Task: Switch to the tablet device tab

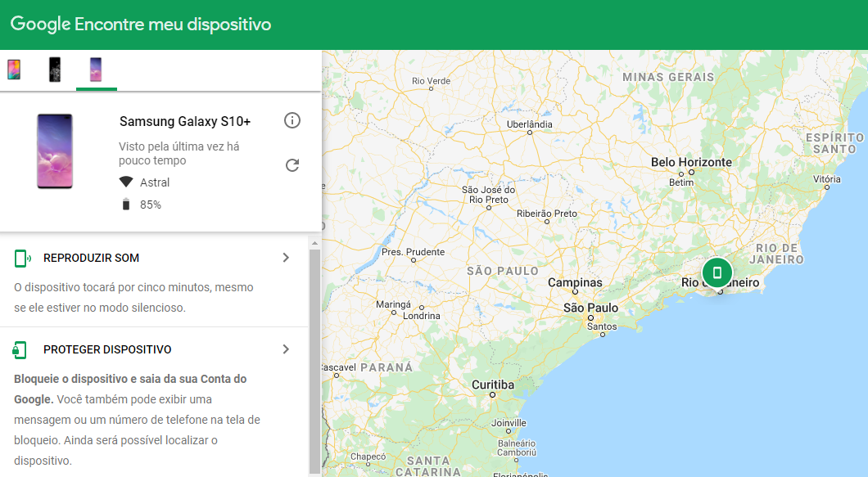Action: point(15,70)
